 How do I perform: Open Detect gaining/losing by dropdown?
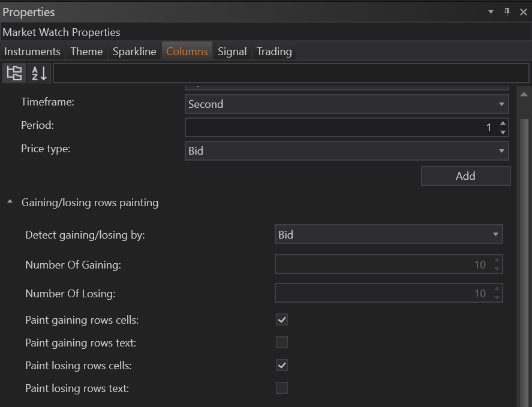(x=389, y=235)
